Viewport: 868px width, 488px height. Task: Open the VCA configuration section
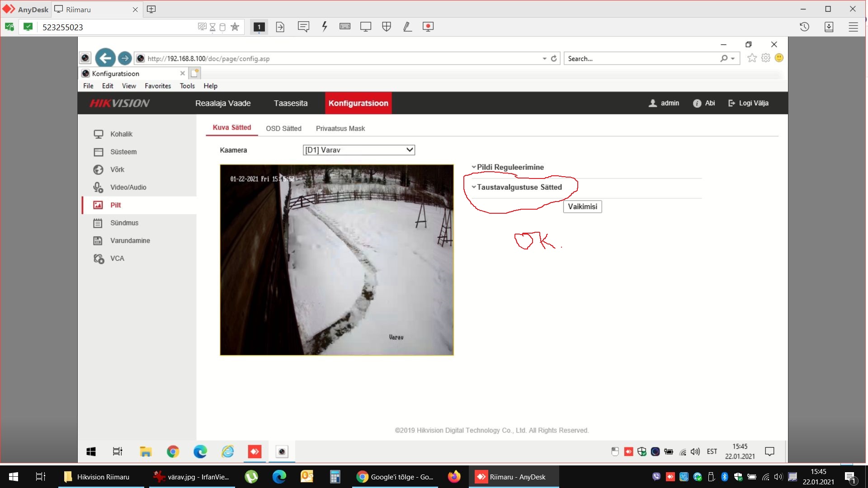click(117, 258)
